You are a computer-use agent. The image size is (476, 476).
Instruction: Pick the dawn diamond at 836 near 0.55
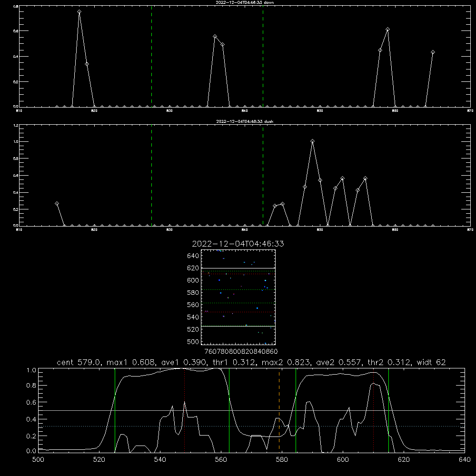pos(215,37)
